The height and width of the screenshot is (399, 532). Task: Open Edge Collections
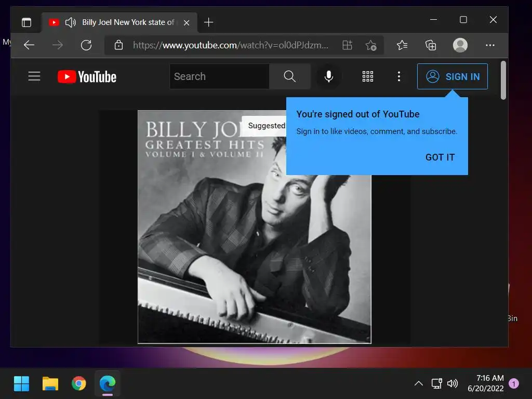click(431, 45)
